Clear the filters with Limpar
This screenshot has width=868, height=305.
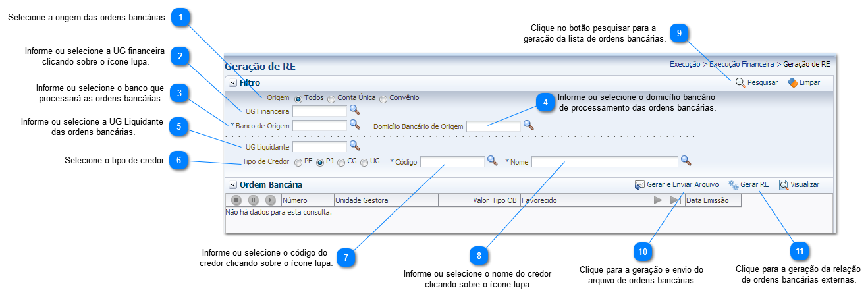pyautogui.click(x=804, y=83)
